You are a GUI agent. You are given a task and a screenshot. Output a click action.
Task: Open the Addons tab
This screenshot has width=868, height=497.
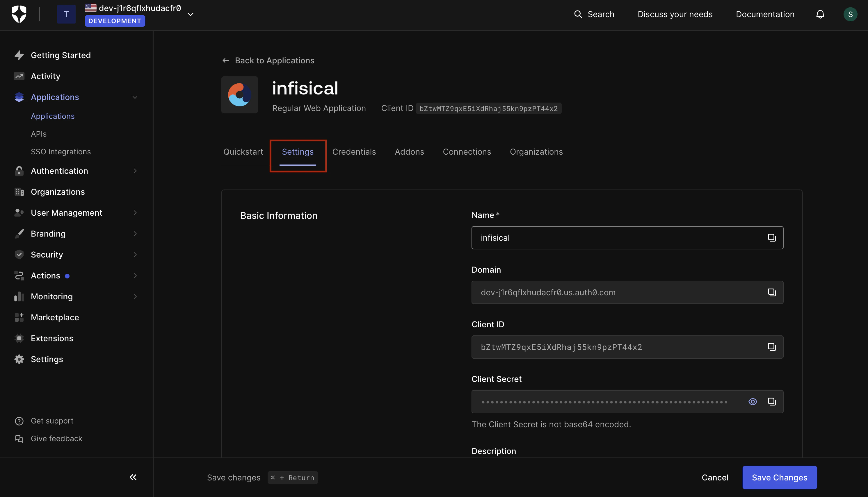[409, 152]
